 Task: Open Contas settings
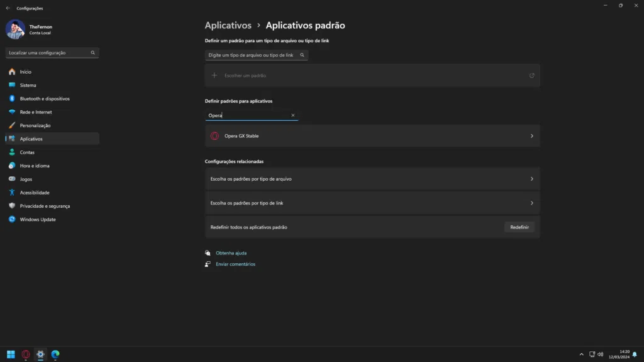tap(52, 152)
